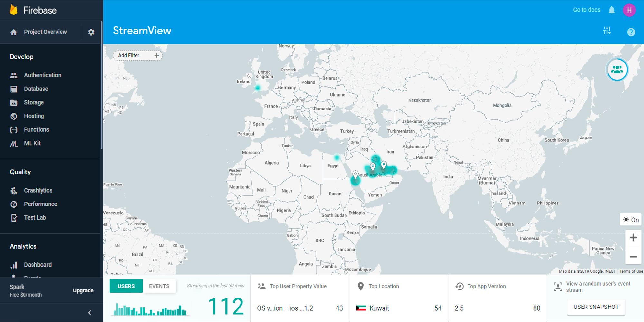The height and width of the screenshot is (322, 644).
Task: Click the notifications bell icon
Action: point(611,10)
